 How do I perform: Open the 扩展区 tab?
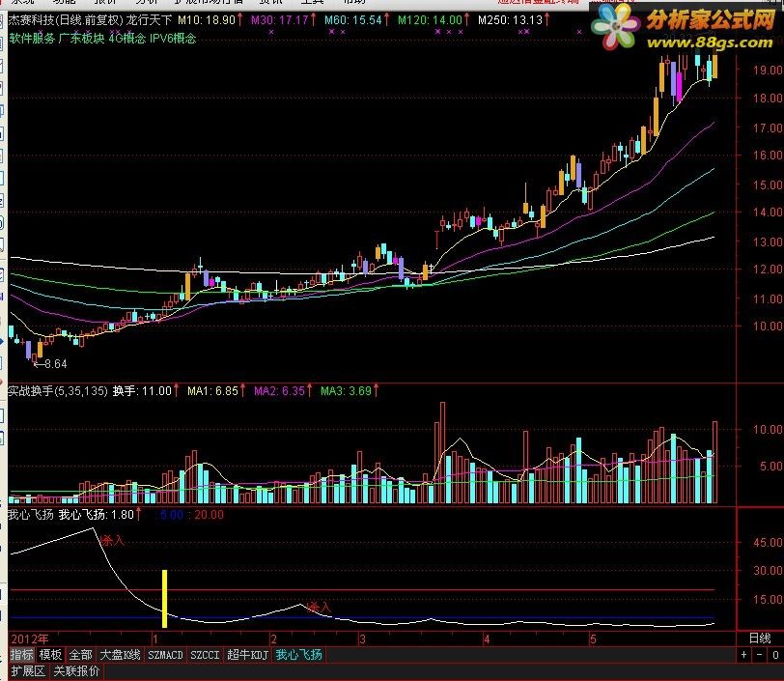(28, 671)
